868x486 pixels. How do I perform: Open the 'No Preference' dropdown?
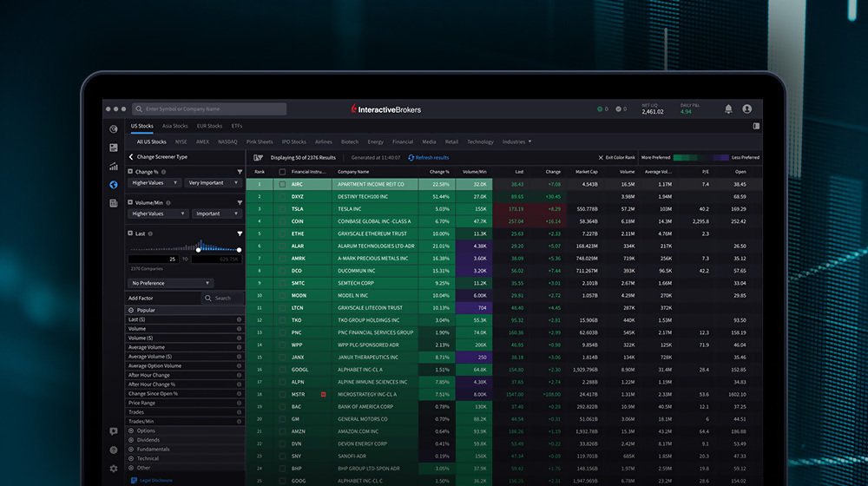pyautogui.click(x=171, y=283)
